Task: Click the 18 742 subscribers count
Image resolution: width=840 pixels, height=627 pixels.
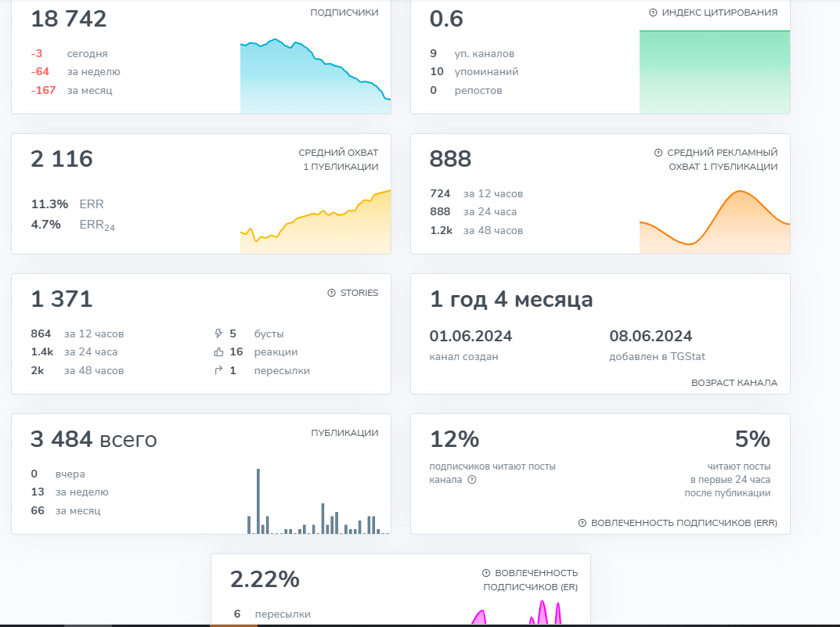Action: pyautogui.click(x=69, y=20)
